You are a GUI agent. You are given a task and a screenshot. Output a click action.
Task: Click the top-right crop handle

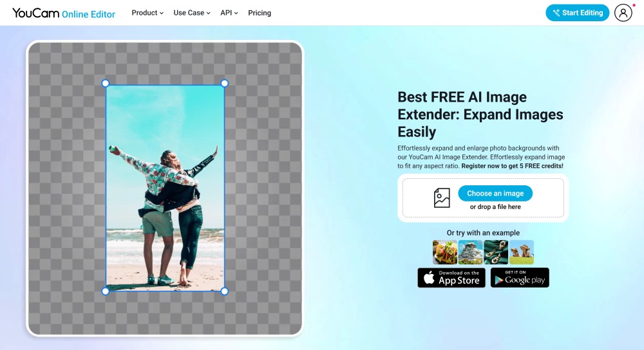pos(225,84)
